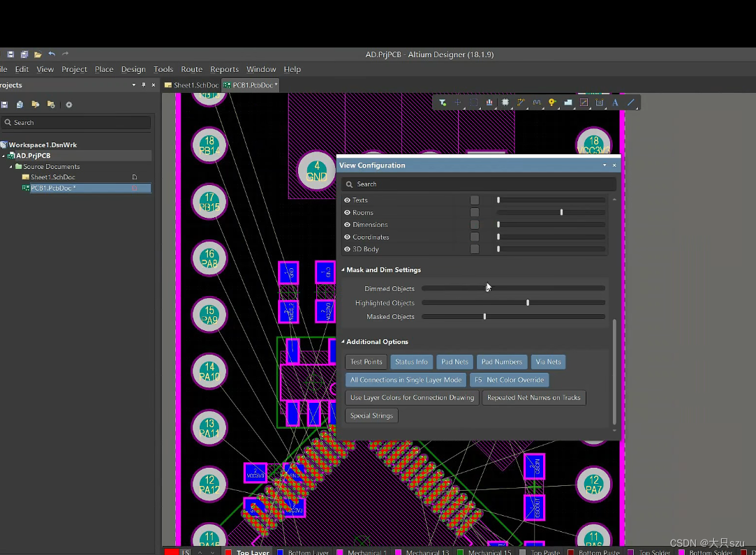Viewport: 756px width, 555px height.
Task: Toggle the Status Info option button
Action: click(411, 362)
